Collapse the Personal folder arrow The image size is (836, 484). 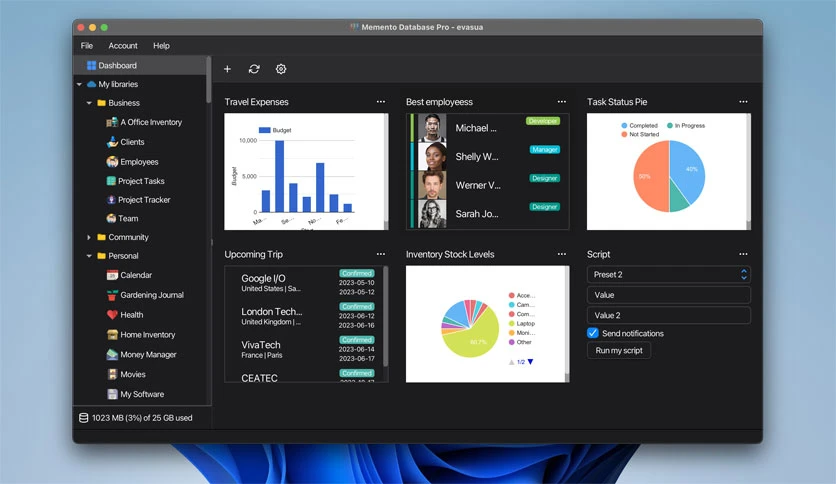pyautogui.click(x=89, y=256)
